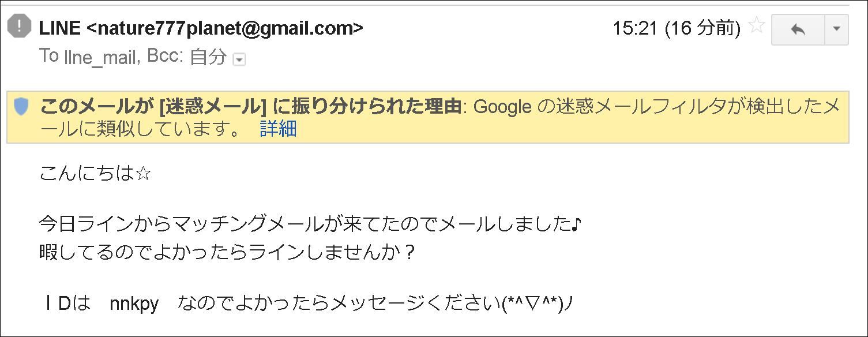Click the greeting line こんにちは☆
The height and width of the screenshot is (337, 868).
point(95,174)
